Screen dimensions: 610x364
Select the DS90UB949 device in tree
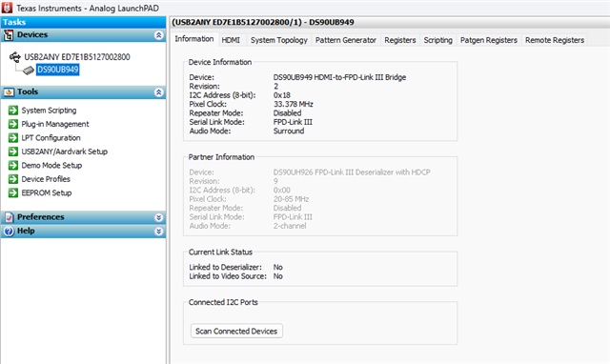(57, 70)
